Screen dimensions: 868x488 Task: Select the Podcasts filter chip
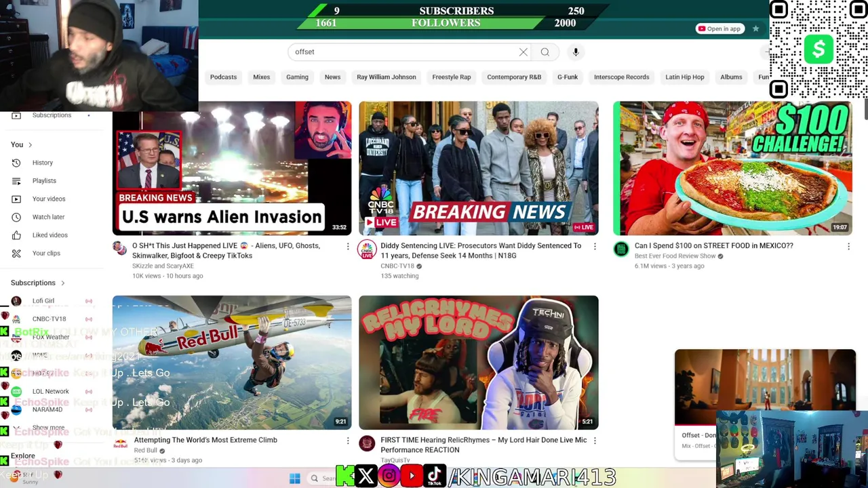click(223, 77)
